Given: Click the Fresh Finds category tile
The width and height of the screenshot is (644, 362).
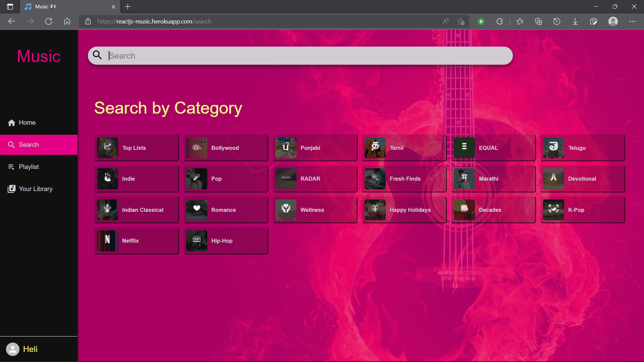Looking at the screenshot, I should point(404,179).
